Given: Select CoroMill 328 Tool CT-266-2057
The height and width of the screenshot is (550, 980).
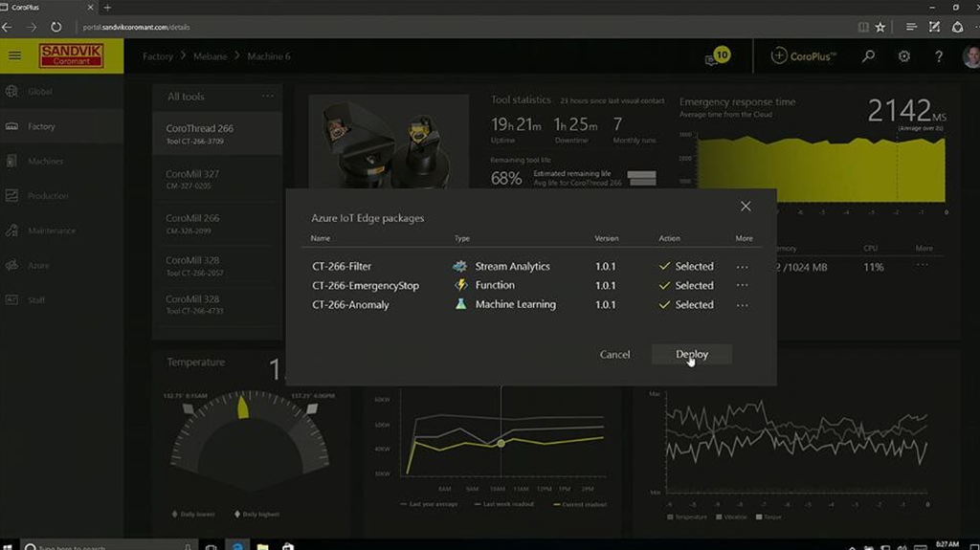Looking at the screenshot, I should tap(217, 266).
